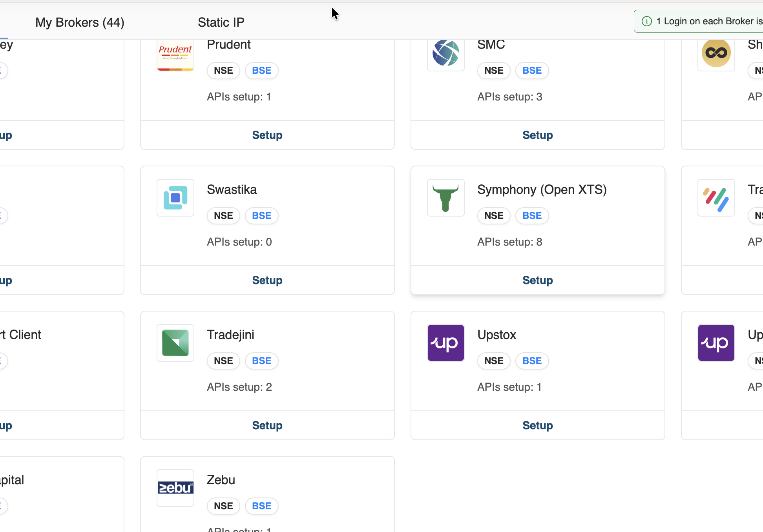Switch to the Static IP tab
The image size is (763, 532).
pos(221,22)
